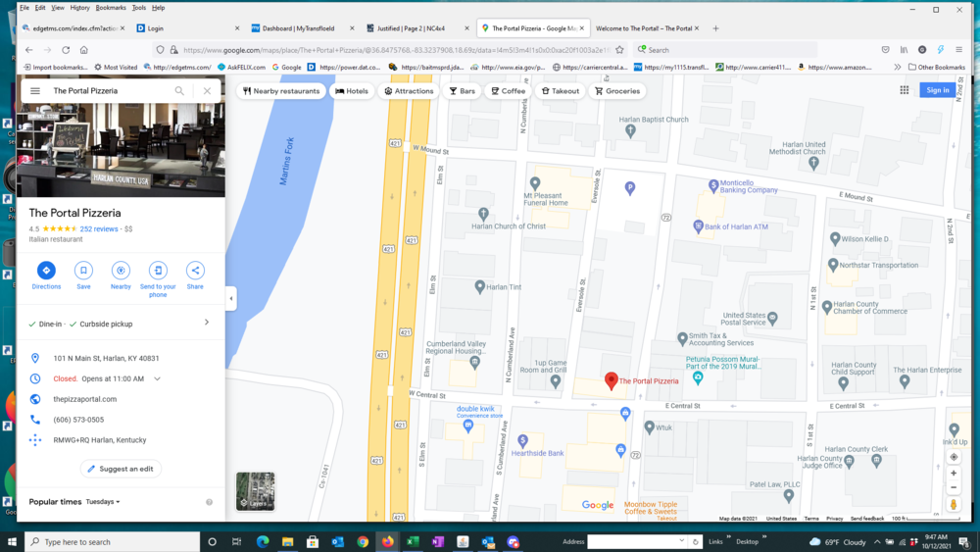Click the phone number (606) 573-0505

point(78,420)
